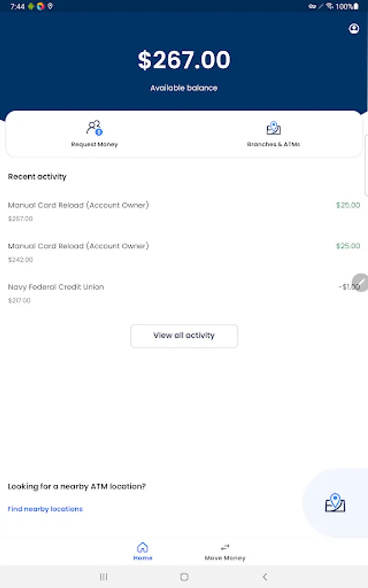Tap the Branches & ATMs label

coord(273,144)
